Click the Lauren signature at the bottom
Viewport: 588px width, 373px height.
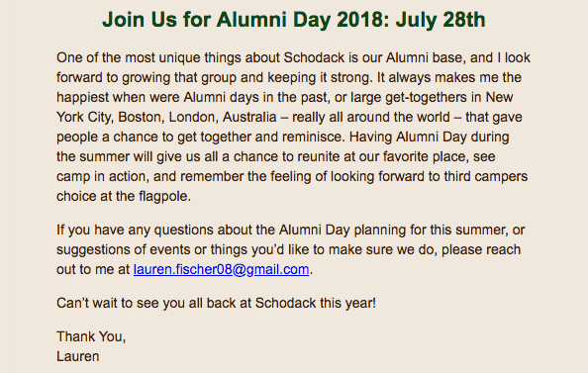tap(78, 356)
